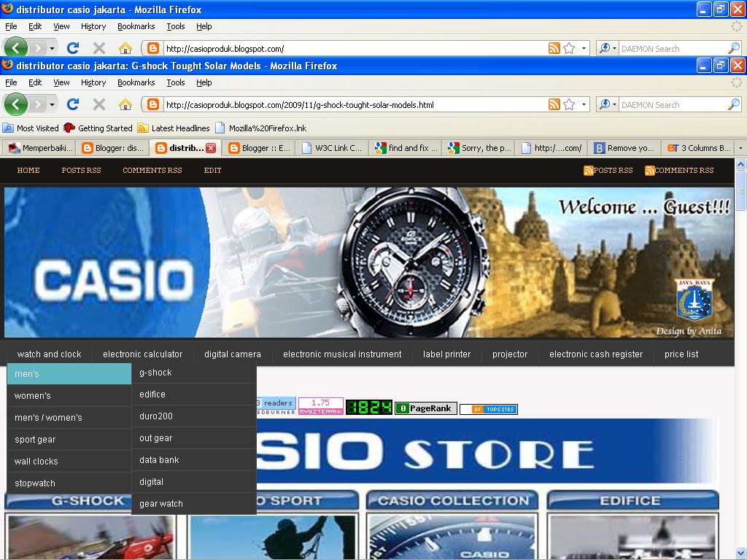Click green digital visitor counter
The width and height of the screenshot is (747, 560).
pos(368,407)
